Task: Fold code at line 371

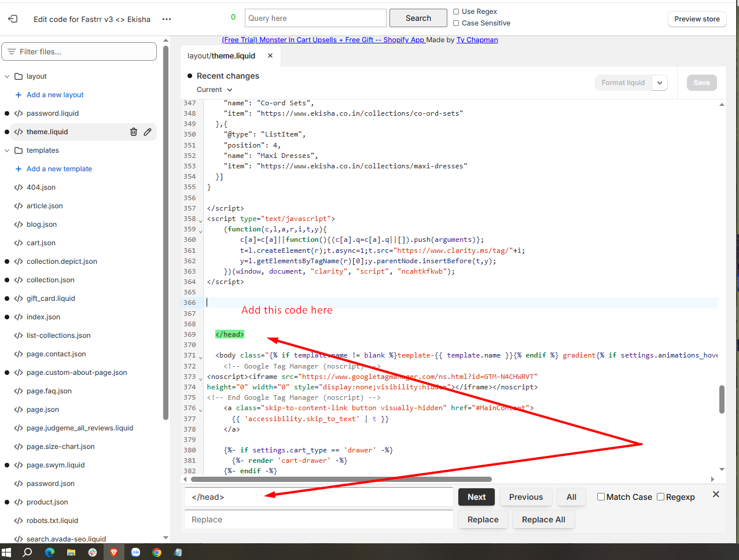Action: click(201, 357)
